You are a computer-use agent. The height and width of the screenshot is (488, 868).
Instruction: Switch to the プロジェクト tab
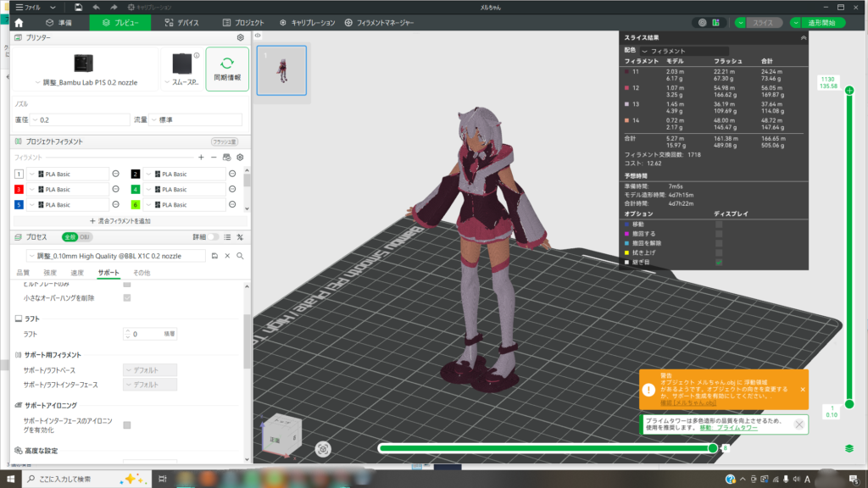pos(243,23)
